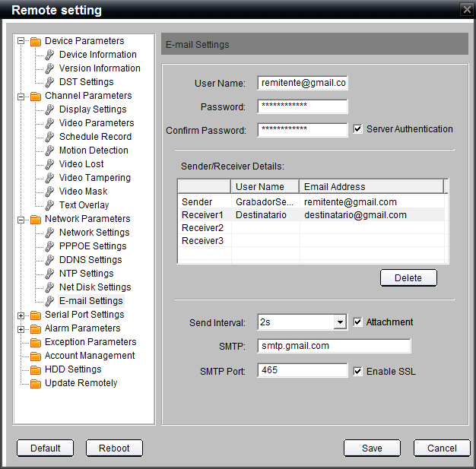Click wrench icon beside DST Settings
Image resolution: width=476 pixels, height=469 pixels.
coord(49,82)
